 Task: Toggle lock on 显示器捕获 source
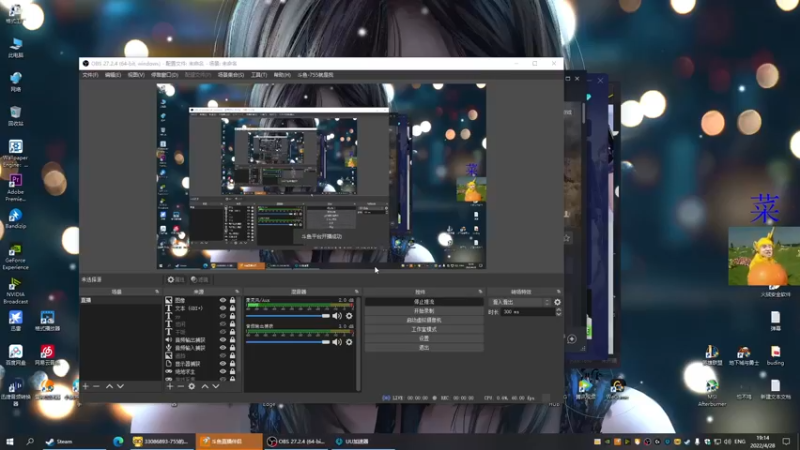click(232, 364)
